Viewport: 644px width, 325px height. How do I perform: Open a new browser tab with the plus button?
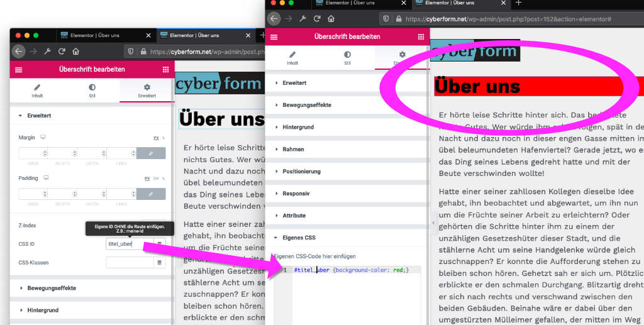click(518, 3)
